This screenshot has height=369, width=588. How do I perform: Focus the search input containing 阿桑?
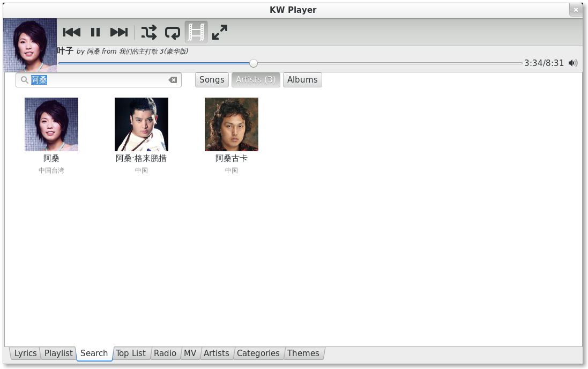tap(99, 80)
